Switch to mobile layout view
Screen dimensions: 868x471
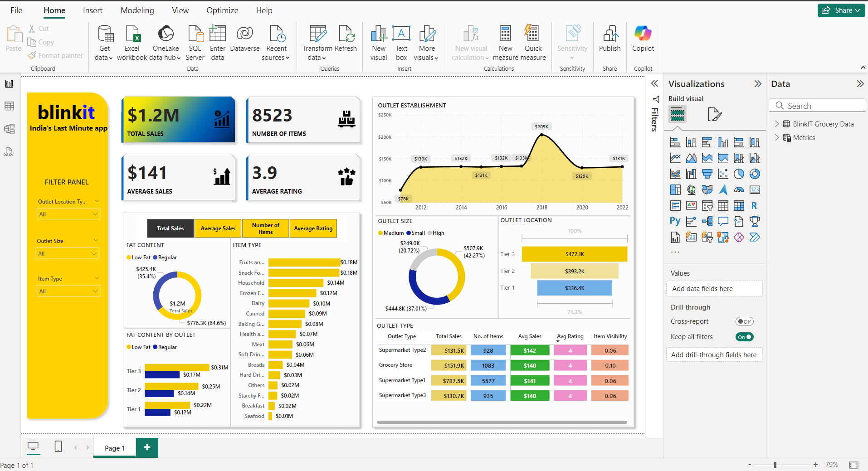point(58,447)
